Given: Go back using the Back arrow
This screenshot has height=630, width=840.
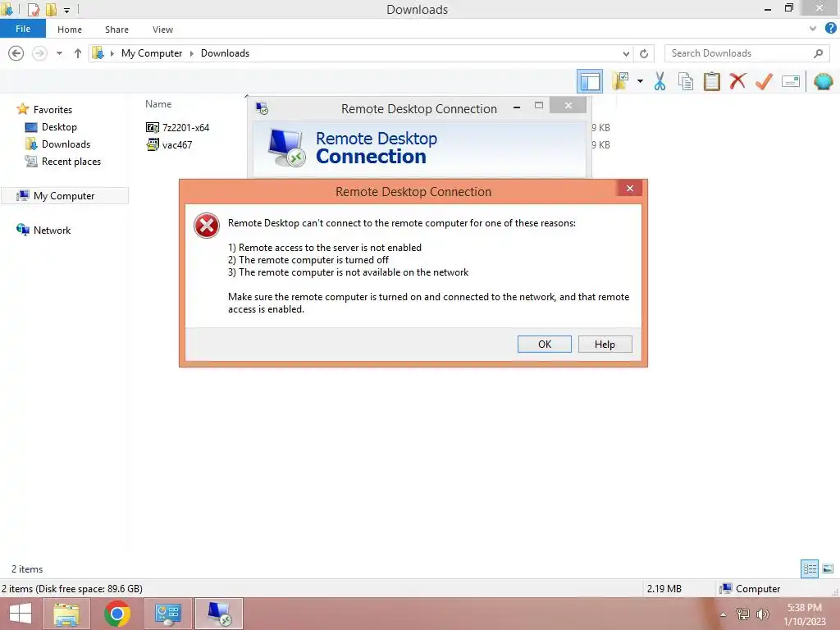Looking at the screenshot, I should pyautogui.click(x=16, y=53).
